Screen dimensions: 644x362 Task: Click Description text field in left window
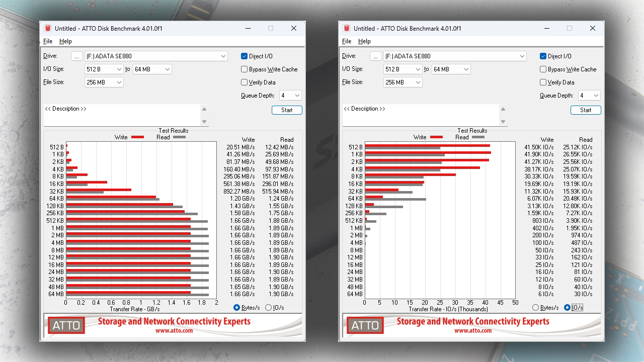tap(122, 115)
